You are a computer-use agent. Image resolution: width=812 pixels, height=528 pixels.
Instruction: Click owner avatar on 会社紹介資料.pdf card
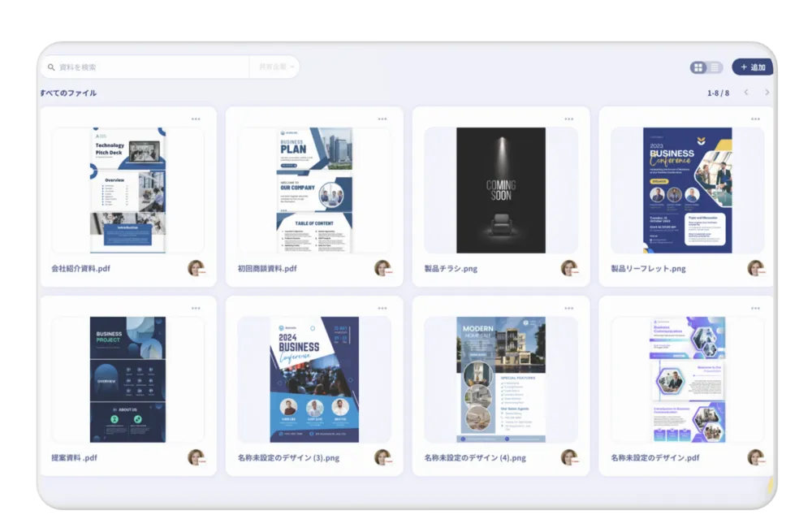(x=196, y=268)
